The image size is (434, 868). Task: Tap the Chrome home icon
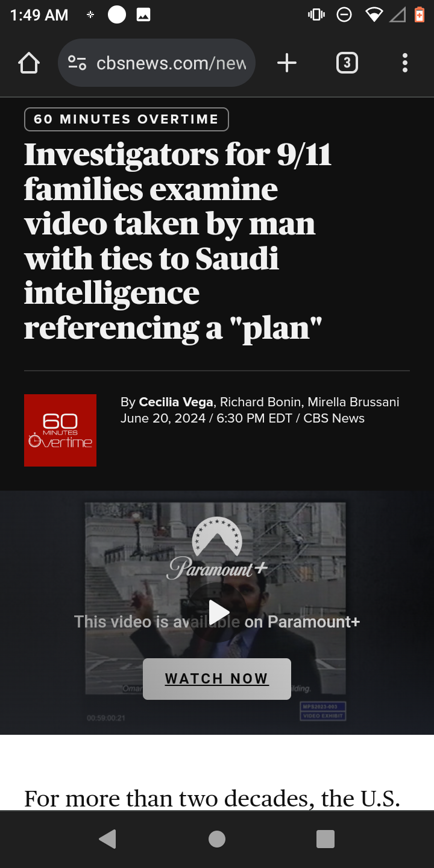29,63
